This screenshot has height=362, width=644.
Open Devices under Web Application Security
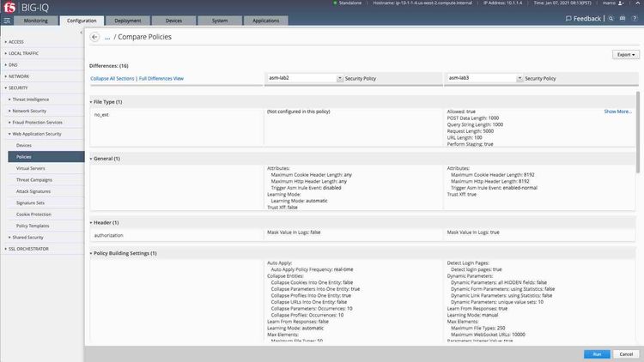(x=24, y=145)
